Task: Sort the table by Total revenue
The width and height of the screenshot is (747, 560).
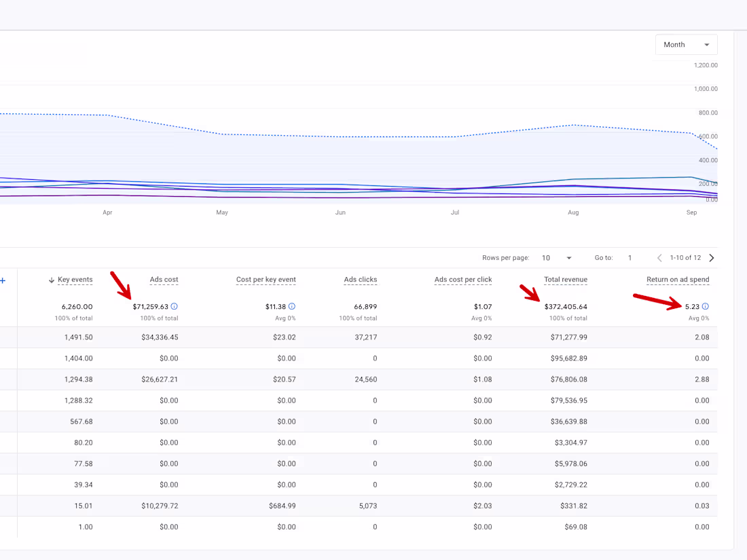Action: [x=565, y=279]
